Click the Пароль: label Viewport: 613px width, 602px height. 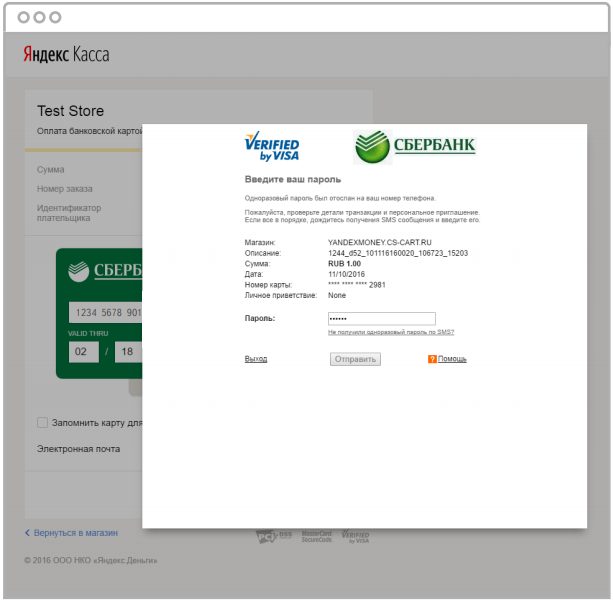(x=260, y=318)
